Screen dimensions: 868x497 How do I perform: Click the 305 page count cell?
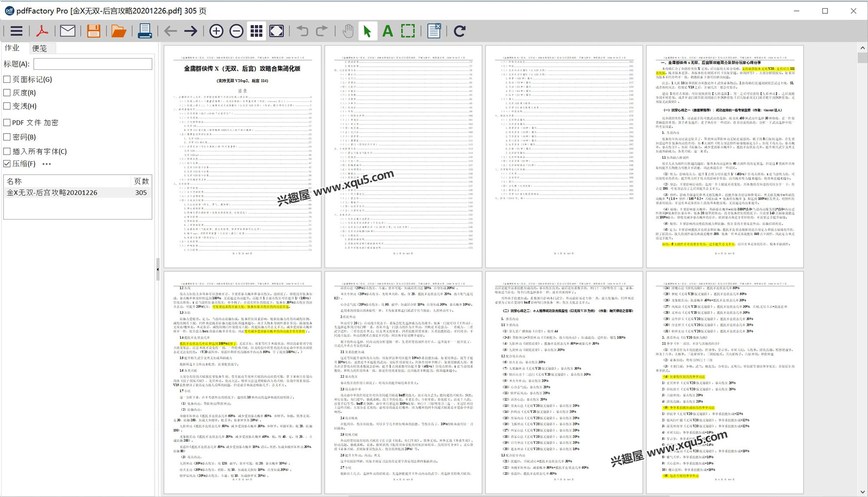tap(141, 193)
